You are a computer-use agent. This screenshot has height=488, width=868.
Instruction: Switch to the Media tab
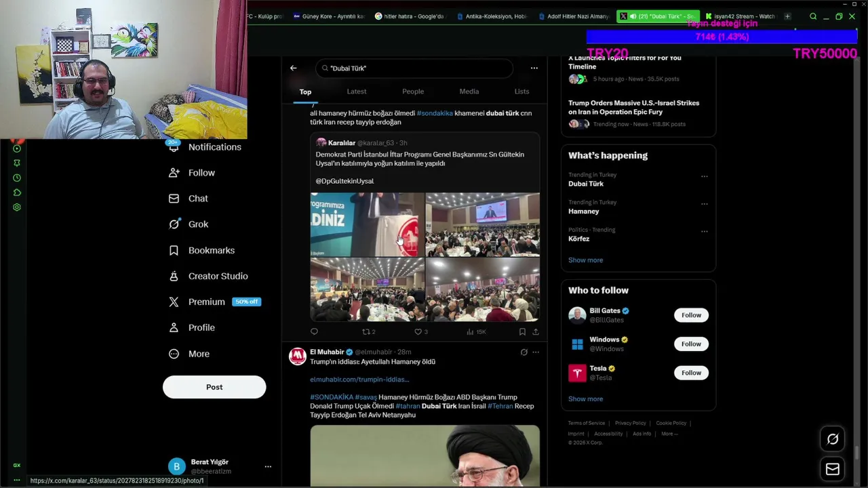[469, 91]
